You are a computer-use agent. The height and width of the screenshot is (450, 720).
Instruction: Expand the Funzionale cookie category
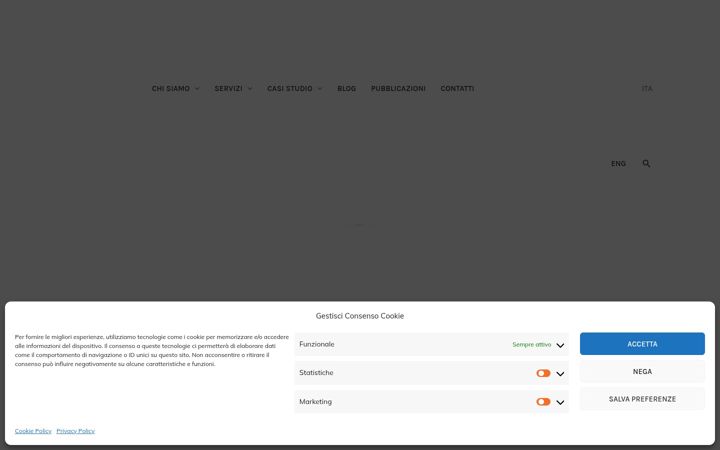(x=560, y=345)
